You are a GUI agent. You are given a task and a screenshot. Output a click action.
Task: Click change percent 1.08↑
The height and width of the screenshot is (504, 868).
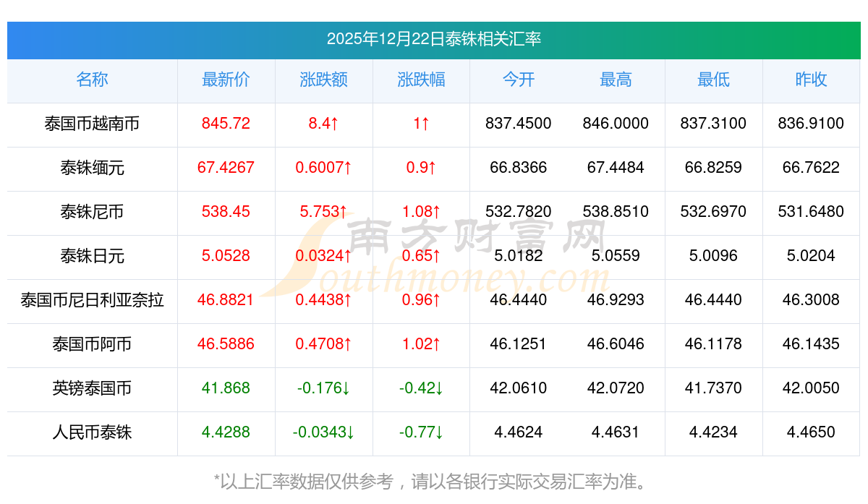pos(421,213)
